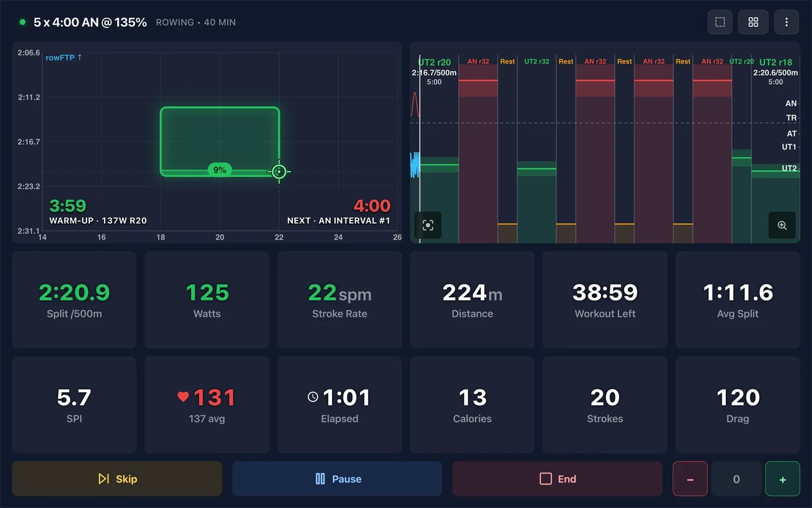The height and width of the screenshot is (508, 812).
Task: Open the three-dot more options menu
Action: click(x=786, y=22)
